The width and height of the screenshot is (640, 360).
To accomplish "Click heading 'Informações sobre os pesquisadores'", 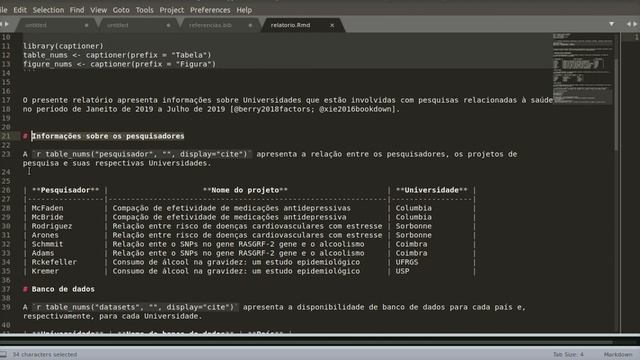I will pyautogui.click(x=108, y=136).
